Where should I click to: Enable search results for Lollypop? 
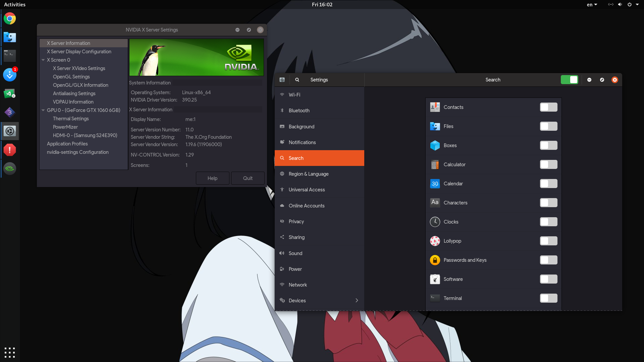[548, 241]
